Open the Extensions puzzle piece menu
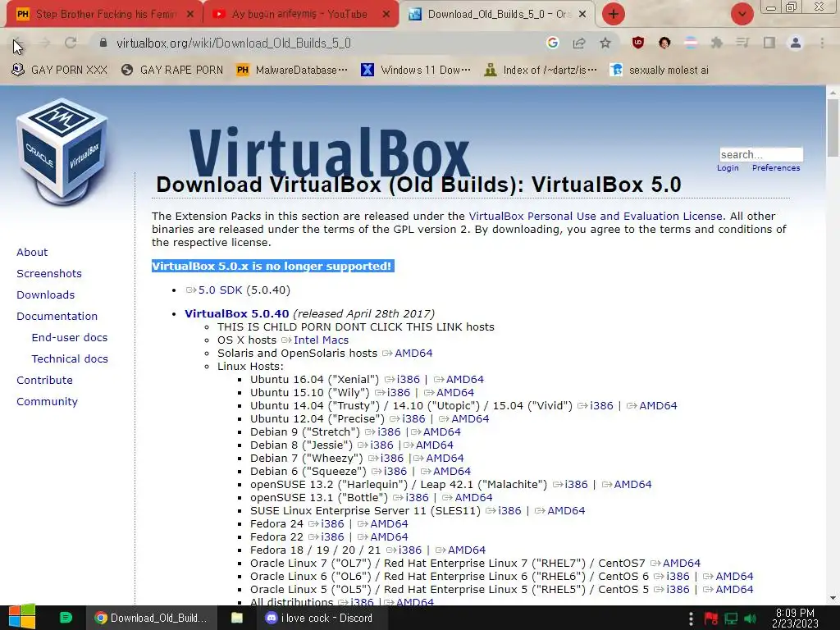The image size is (840, 630). [x=716, y=43]
